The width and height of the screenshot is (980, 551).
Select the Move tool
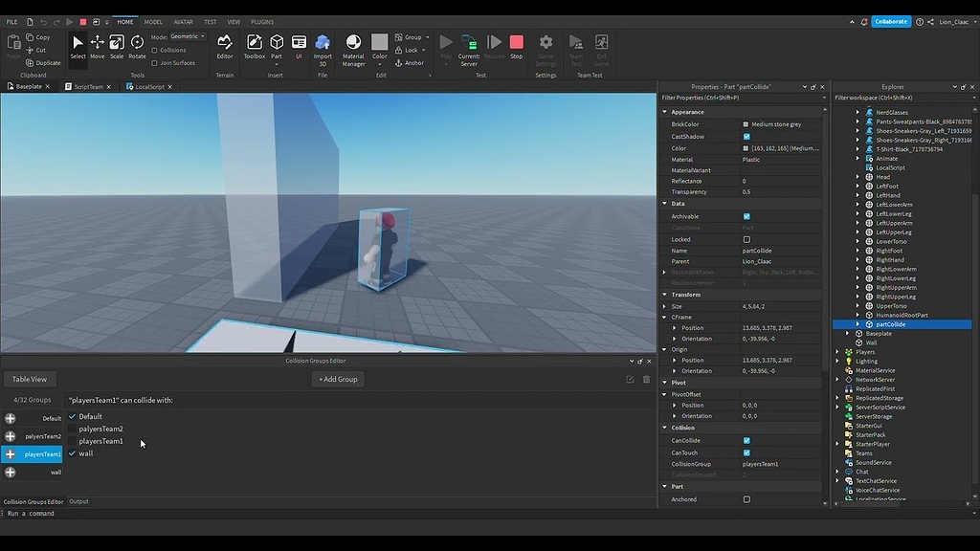pos(97,43)
